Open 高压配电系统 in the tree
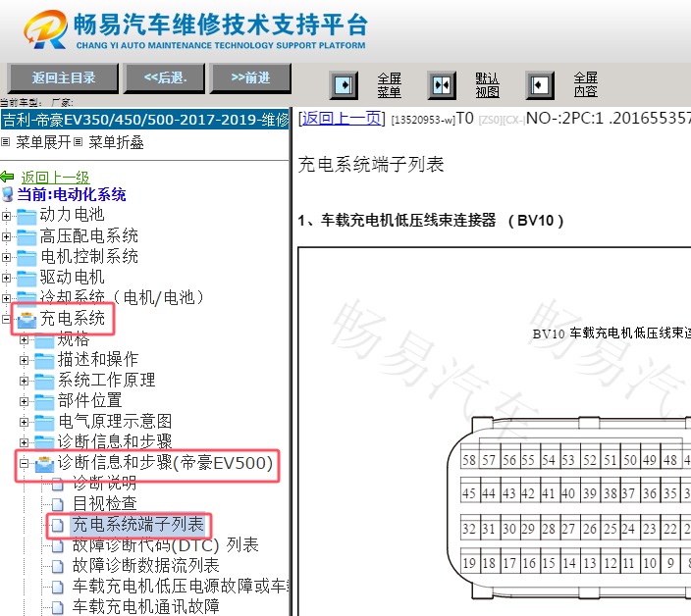 coord(89,236)
